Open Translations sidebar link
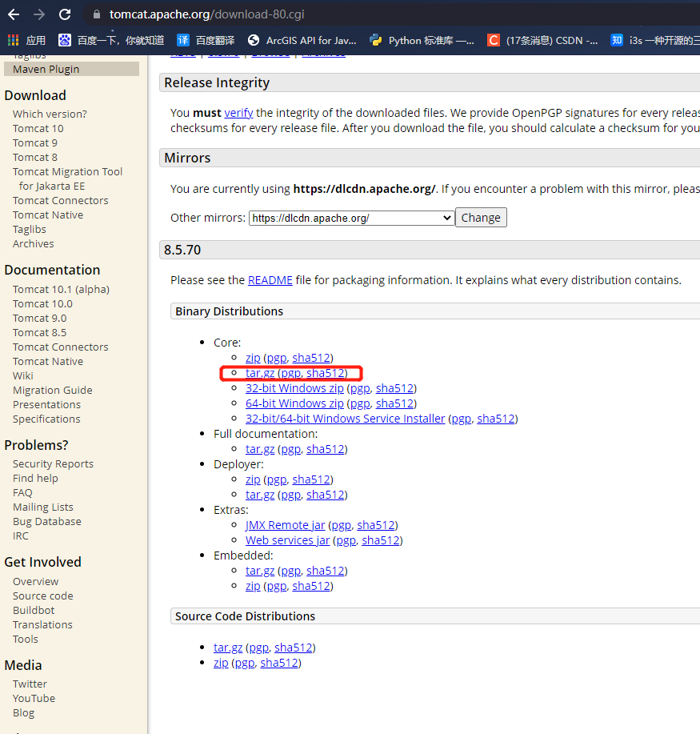 [42, 625]
